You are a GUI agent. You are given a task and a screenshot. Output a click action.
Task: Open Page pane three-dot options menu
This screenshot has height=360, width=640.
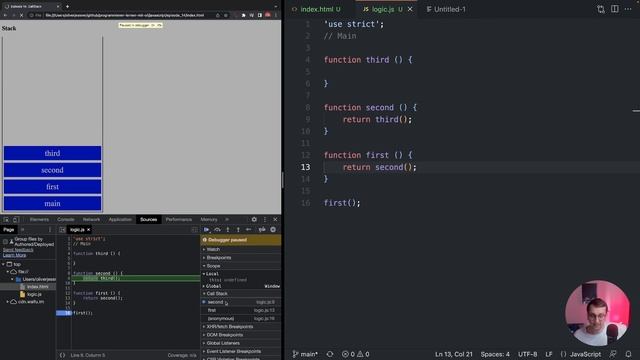[50, 230]
